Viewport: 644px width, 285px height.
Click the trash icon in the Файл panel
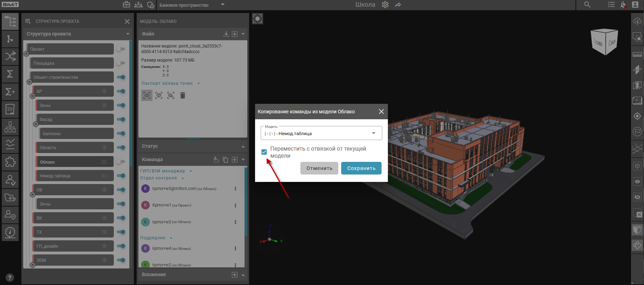[182, 95]
